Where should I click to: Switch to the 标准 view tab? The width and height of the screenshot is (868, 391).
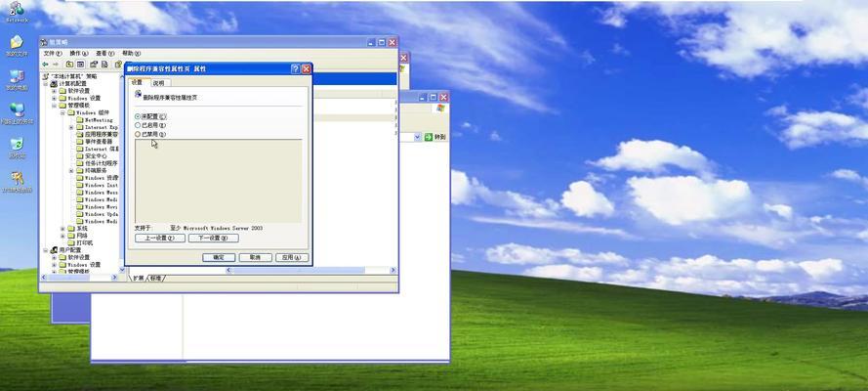pyautogui.click(x=156, y=278)
